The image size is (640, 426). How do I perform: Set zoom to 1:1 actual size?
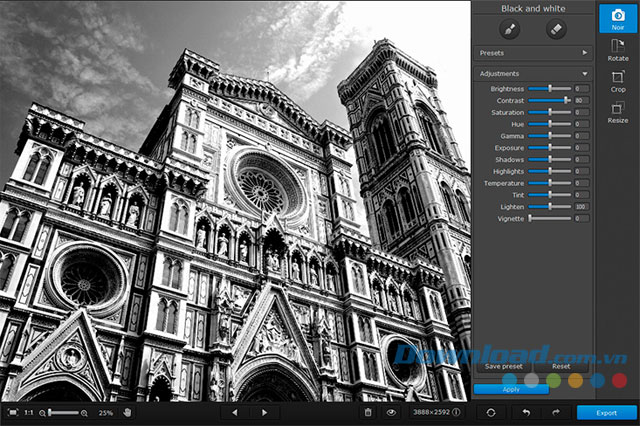29,412
